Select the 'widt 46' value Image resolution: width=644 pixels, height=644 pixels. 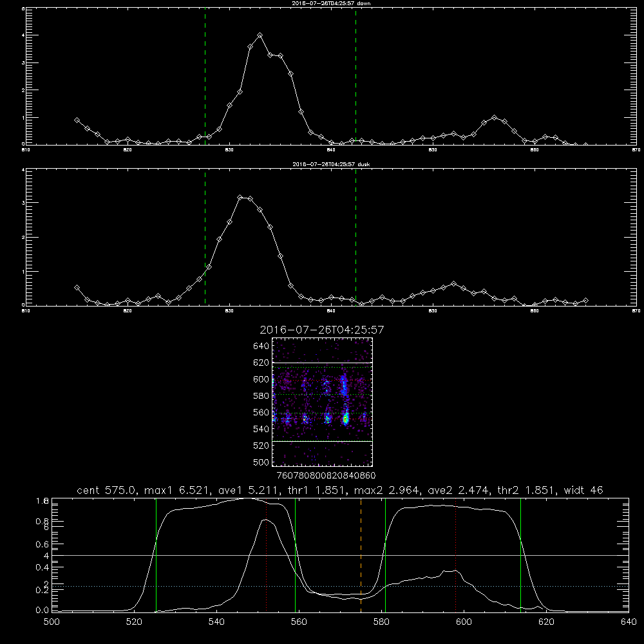click(x=583, y=490)
